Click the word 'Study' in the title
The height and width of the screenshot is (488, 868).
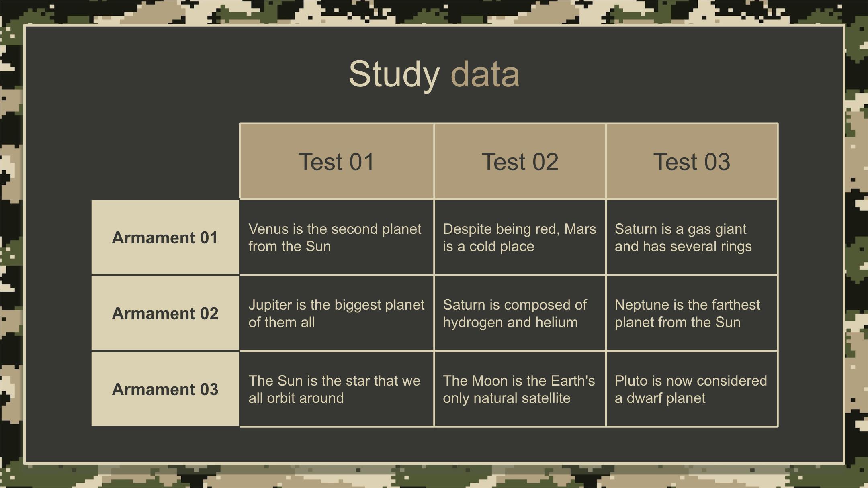[394, 75]
